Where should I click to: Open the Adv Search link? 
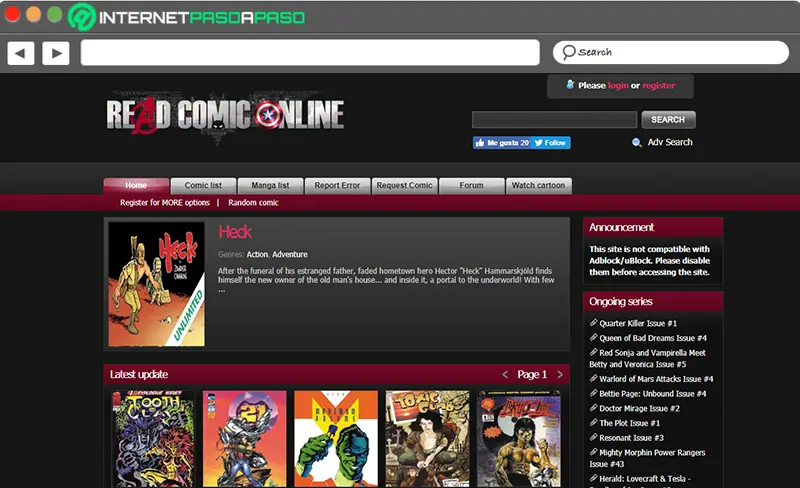[x=670, y=142]
